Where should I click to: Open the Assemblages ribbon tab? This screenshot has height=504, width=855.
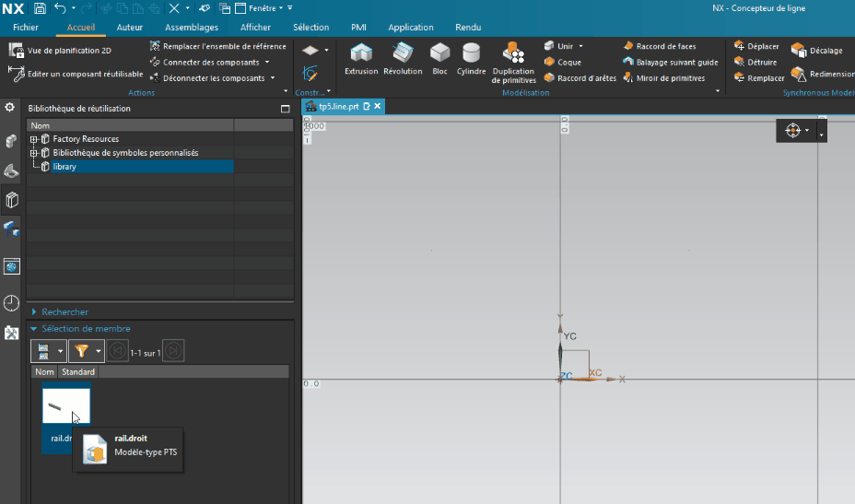[192, 28]
